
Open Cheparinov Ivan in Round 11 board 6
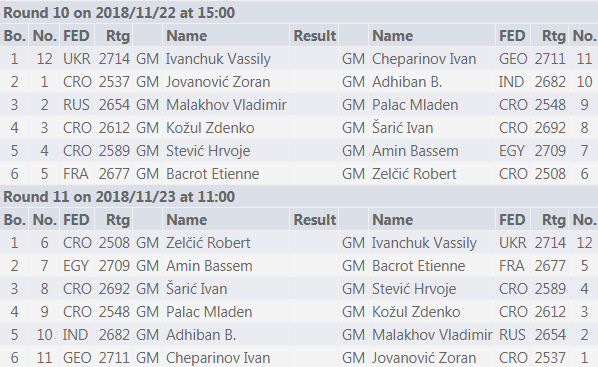point(218,358)
